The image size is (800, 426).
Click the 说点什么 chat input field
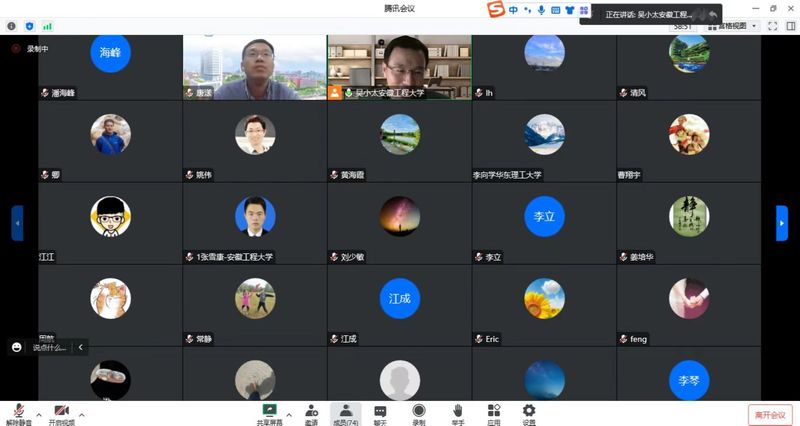[48, 347]
